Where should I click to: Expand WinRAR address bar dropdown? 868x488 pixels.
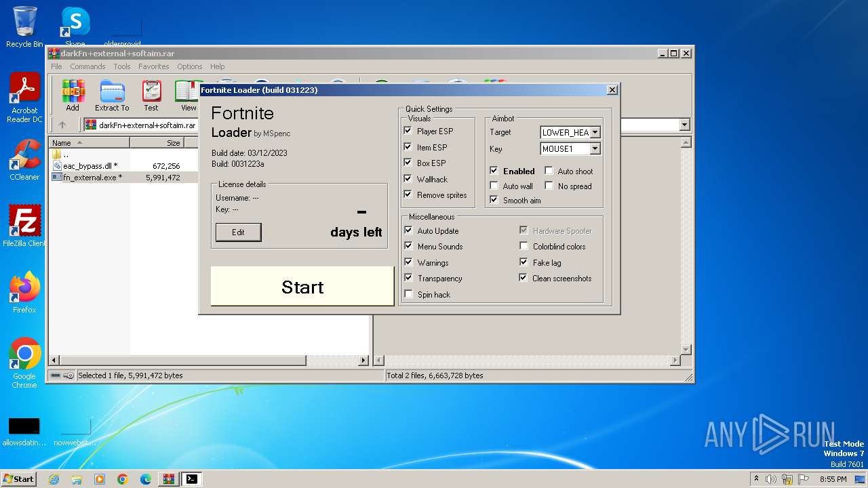pyautogui.click(x=684, y=125)
